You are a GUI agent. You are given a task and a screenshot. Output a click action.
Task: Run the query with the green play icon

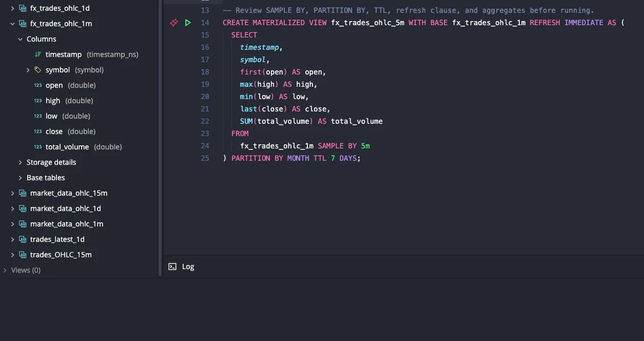[x=188, y=23]
